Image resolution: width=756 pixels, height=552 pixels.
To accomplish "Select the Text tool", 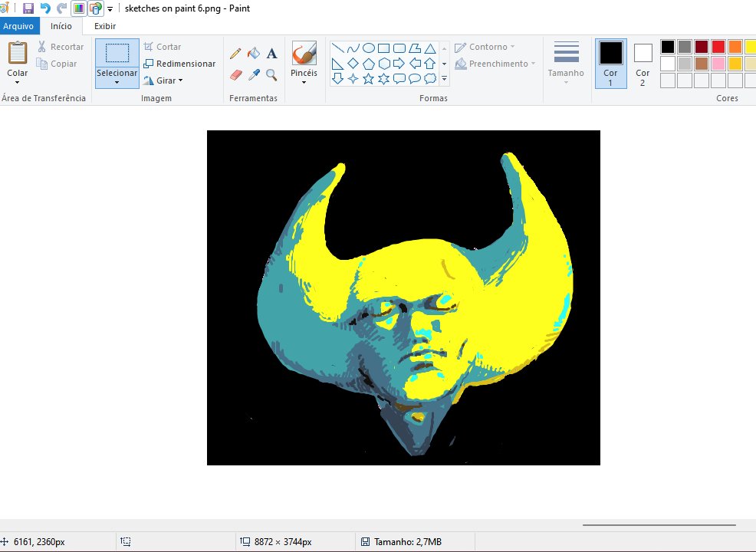I will tap(272, 53).
